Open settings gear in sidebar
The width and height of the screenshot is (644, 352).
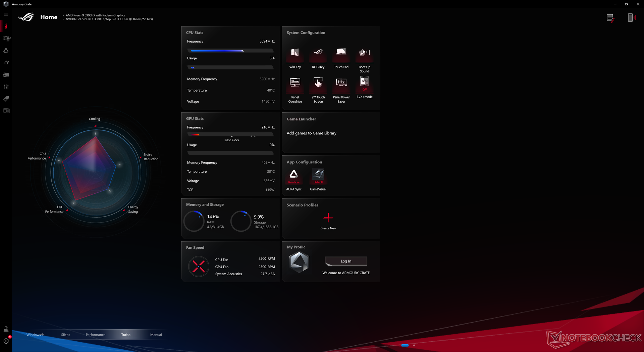point(6,341)
